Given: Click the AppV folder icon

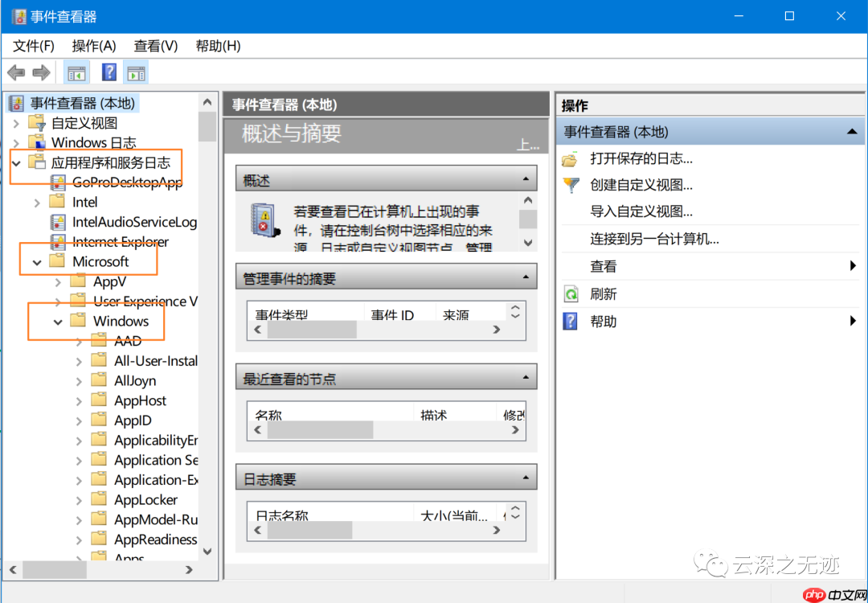Looking at the screenshot, I should (x=78, y=281).
